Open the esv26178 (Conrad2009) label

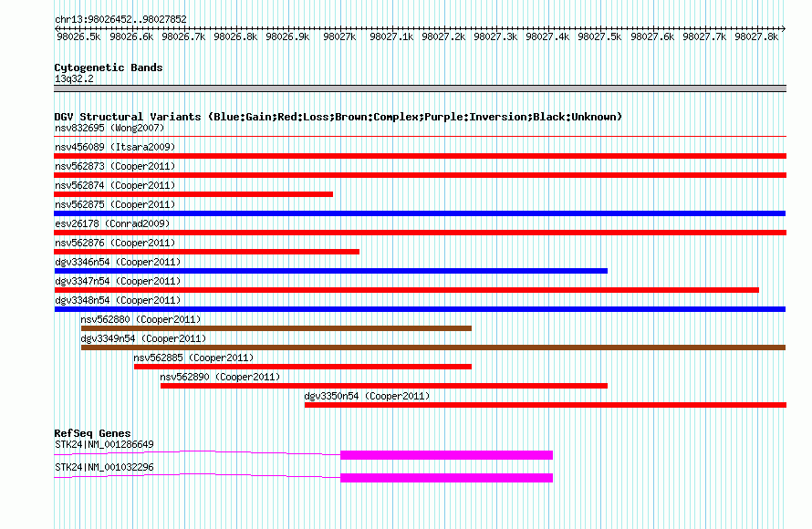point(112,223)
